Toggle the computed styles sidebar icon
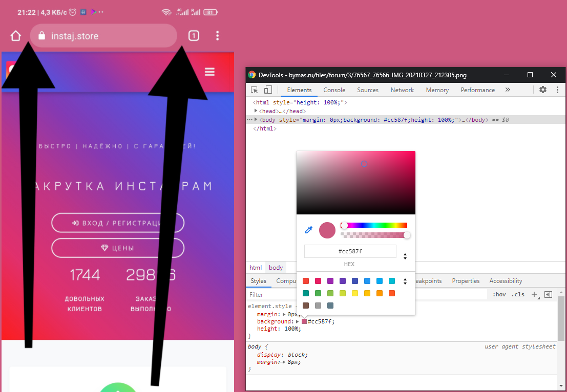 [548, 294]
